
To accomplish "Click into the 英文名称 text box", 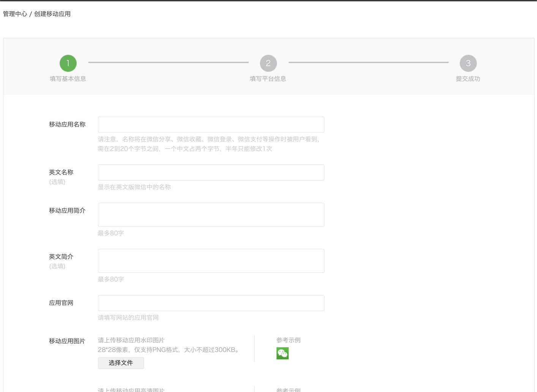I will [x=211, y=172].
